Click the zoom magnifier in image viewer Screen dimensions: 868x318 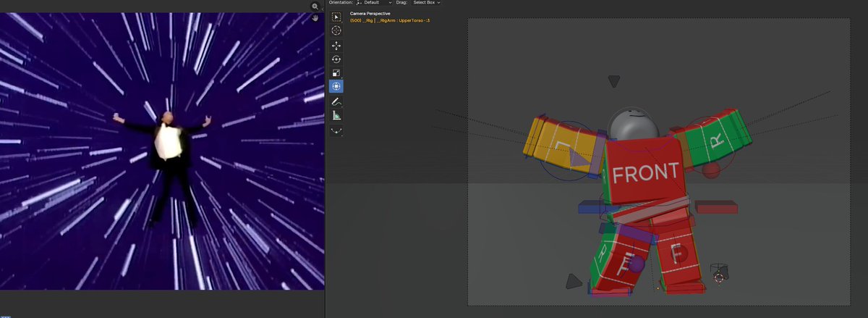(x=315, y=6)
